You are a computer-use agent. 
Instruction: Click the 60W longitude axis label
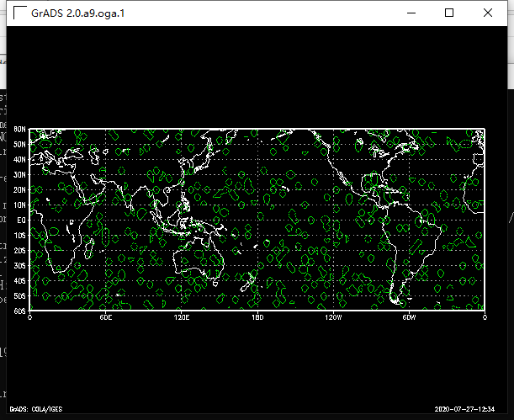pyautogui.click(x=409, y=317)
